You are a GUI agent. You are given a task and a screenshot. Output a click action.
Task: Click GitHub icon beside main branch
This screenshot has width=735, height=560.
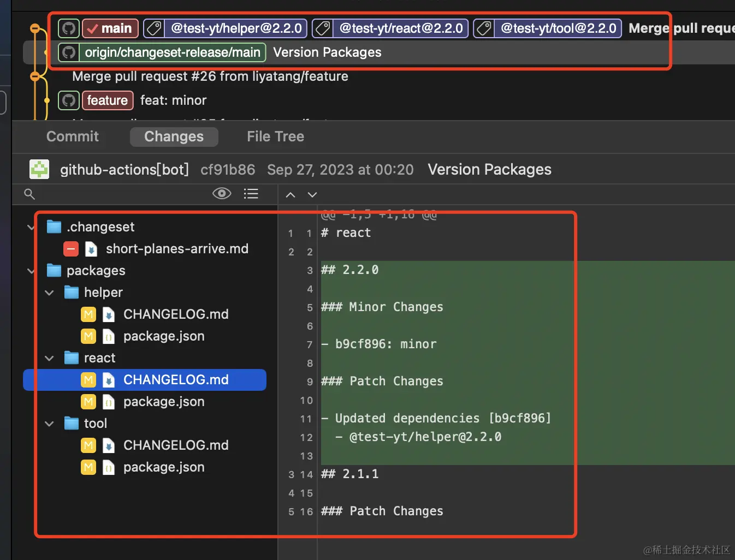click(69, 28)
